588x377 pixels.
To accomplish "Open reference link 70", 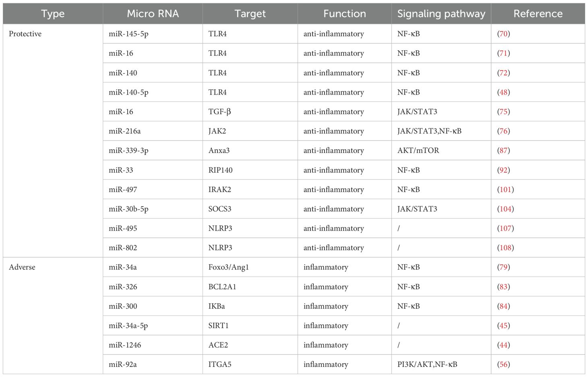I will (503, 34).
